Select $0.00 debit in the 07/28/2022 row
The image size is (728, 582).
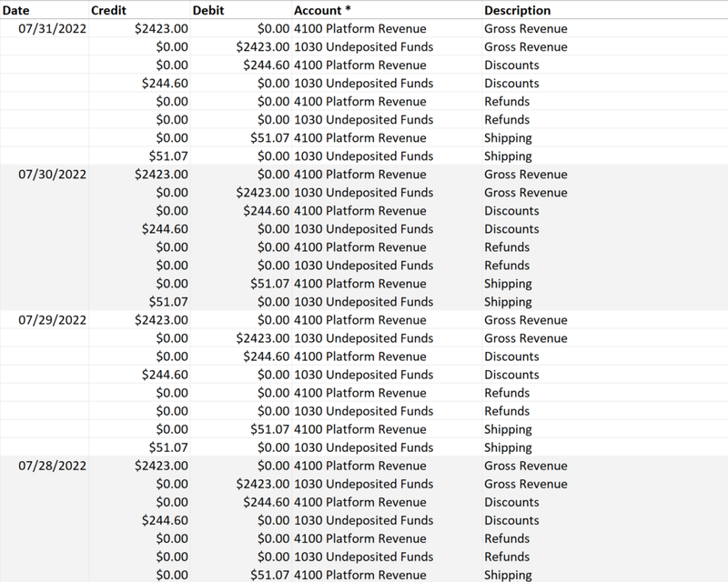click(274, 466)
